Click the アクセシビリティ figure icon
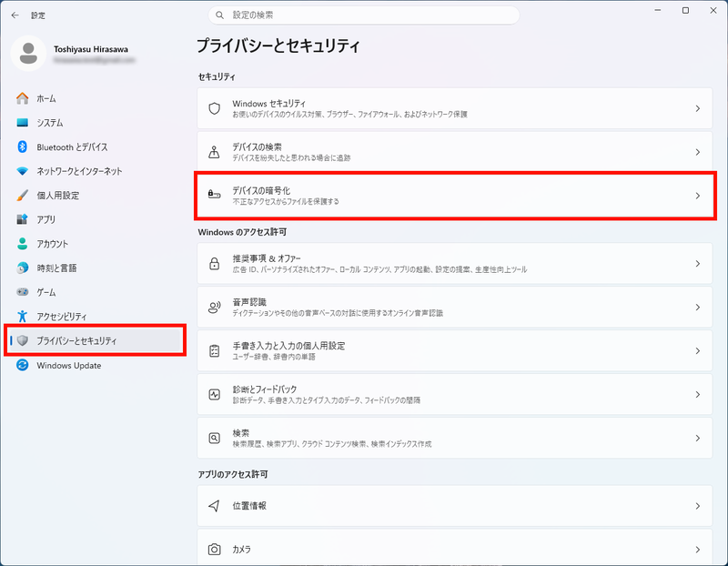728x566 pixels. point(22,316)
